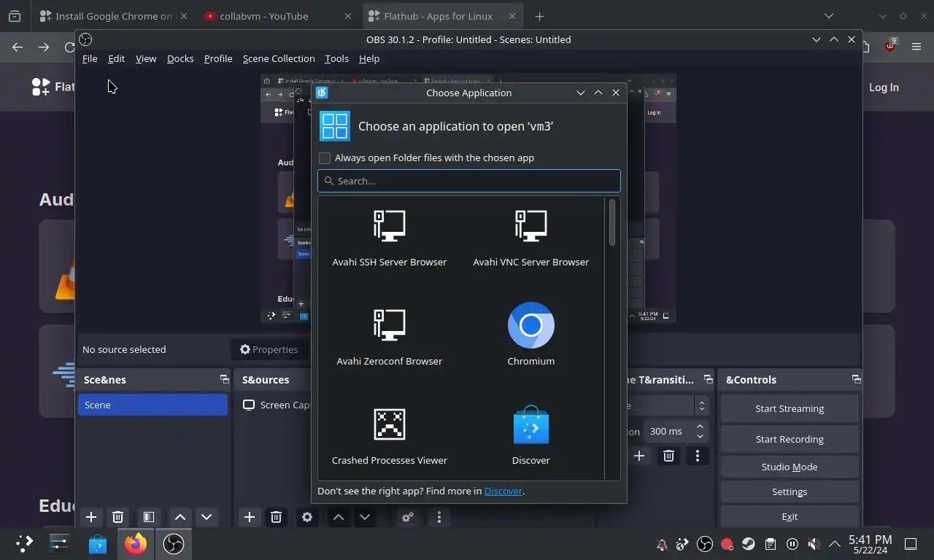
Task: Open Docks menu in OBS
Action: (x=180, y=58)
